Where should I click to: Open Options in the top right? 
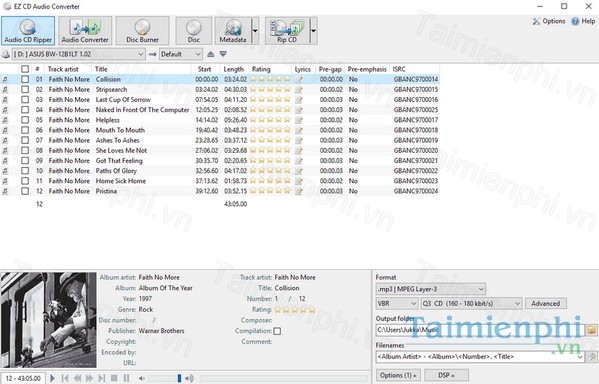[x=549, y=21]
